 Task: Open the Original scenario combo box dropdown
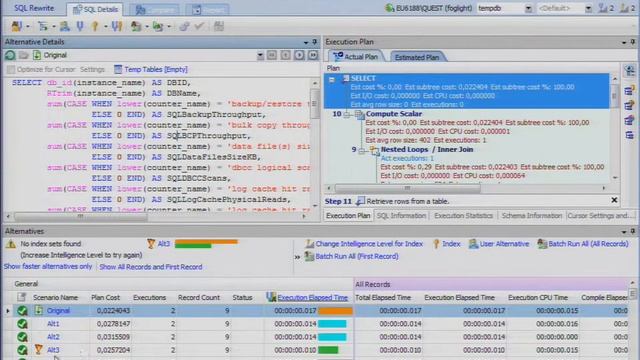pos(260,56)
